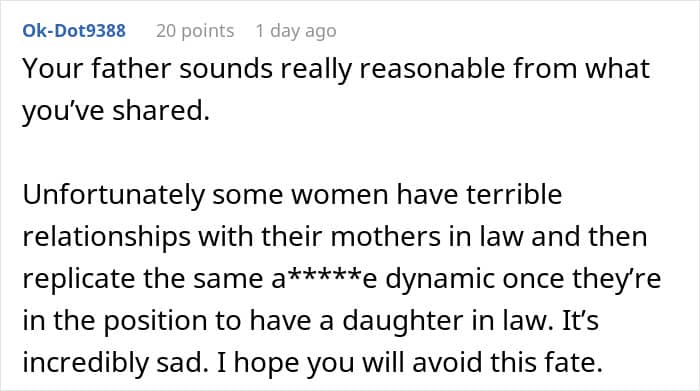
Task: Click the word Unfortunately in the comment
Action: click(x=113, y=196)
